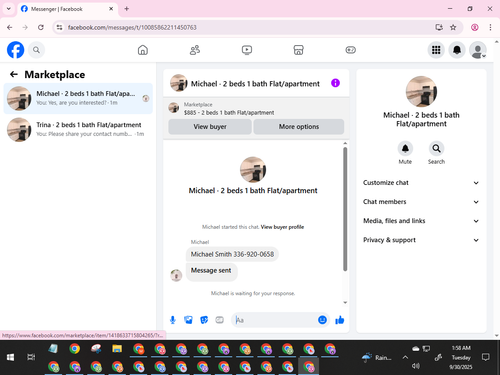
Task: Close the Messenger | Facebook tab
Action: [x=111, y=9]
